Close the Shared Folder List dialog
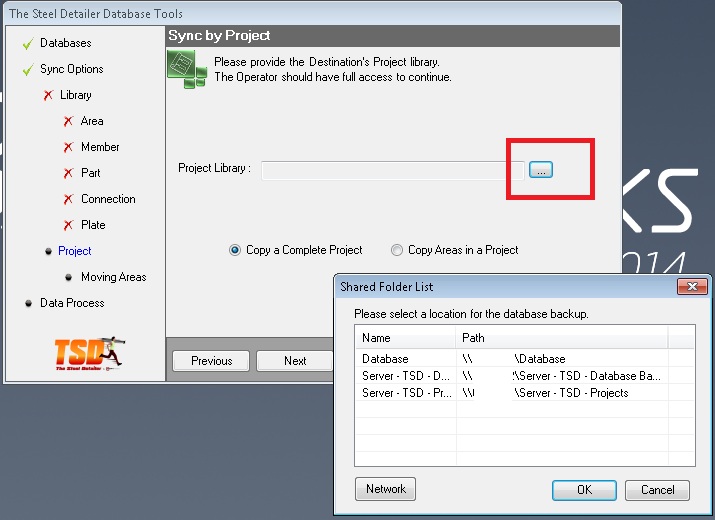The image size is (715, 520). pos(692,286)
